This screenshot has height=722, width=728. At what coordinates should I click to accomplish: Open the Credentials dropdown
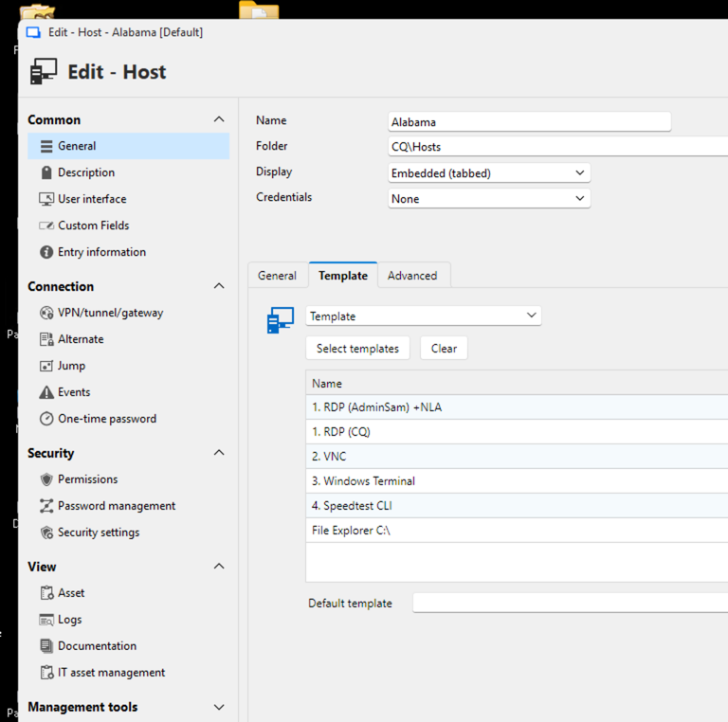pyautogui.click(x=489, y=199)
